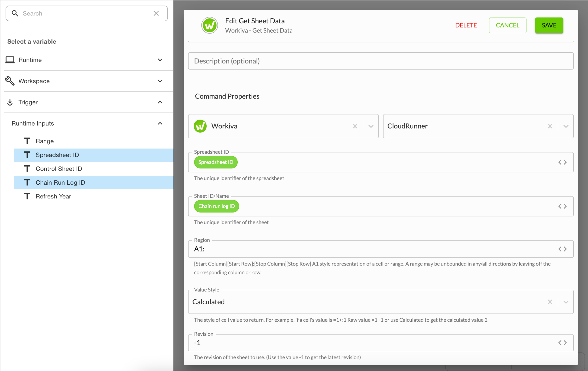This screenshot has height=371, width=588.
Task: Click the Trigger download-arrow icon
Action: click(10, 102)
